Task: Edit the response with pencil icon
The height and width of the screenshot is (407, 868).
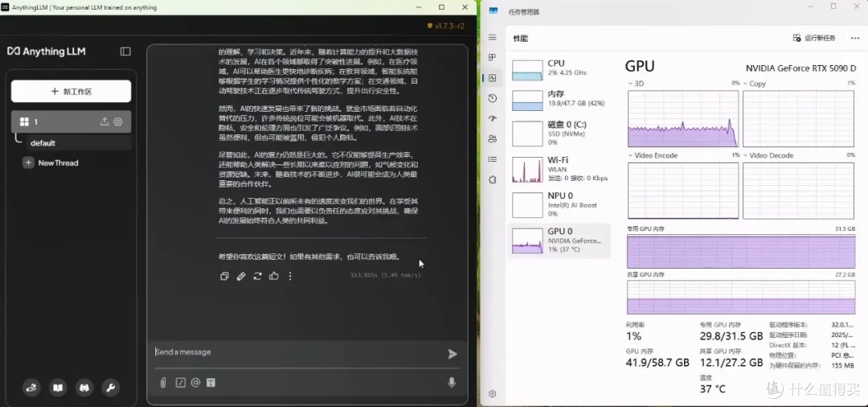Action: point(241,276)
